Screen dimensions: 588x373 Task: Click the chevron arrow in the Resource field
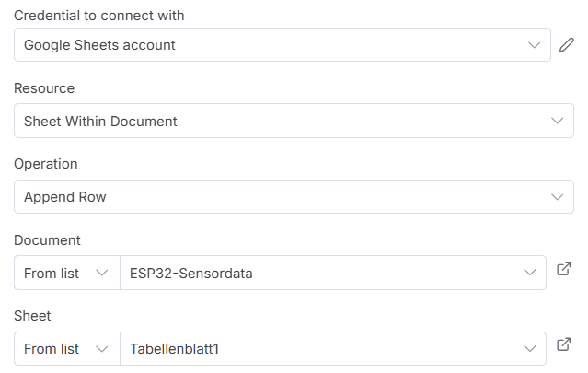(x=556, y=121)
